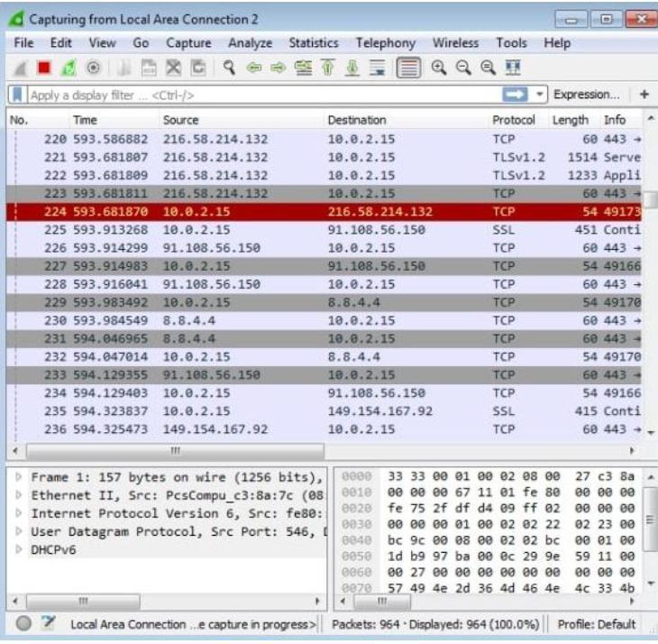This screenshot has width=658, height=644.
Task: Click the start capture shark fin icon
Action: tap(20, 68)
